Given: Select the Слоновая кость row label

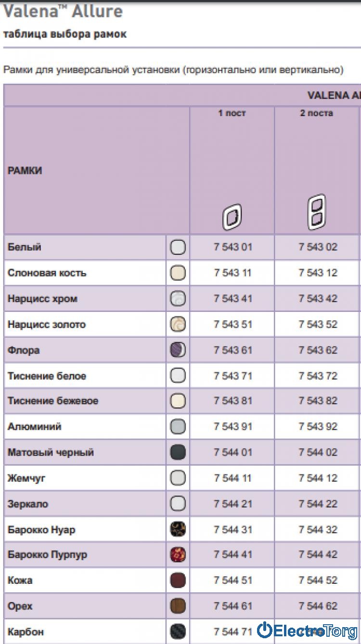Looking at the screenshot, I should tap(47, 273).
